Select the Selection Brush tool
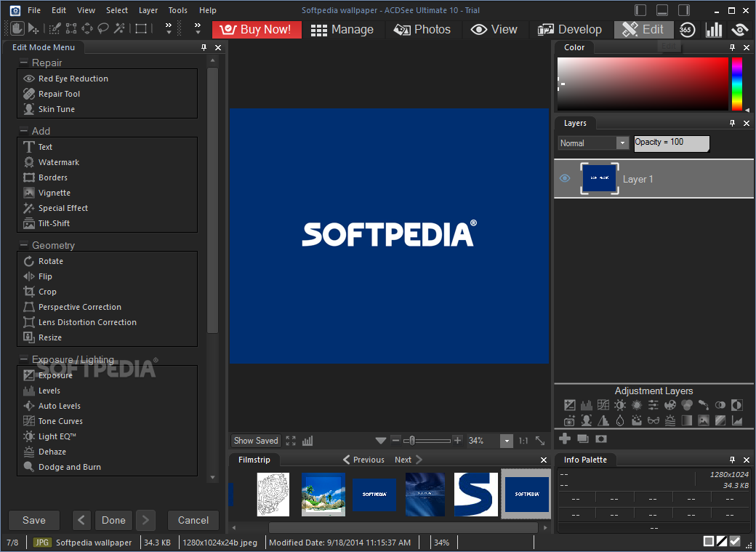This screenshot has width=756, height=552. pyautogui.click(x=55, y=29)
